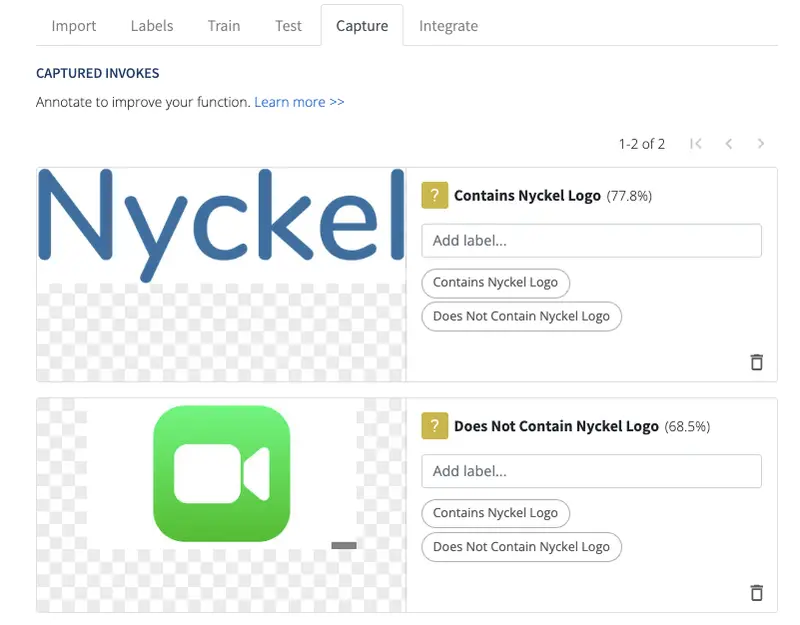Click the bold Contains Nyckel Logo prediction text
This screenshot has height=625, width=800.
[x=527, y=195]
